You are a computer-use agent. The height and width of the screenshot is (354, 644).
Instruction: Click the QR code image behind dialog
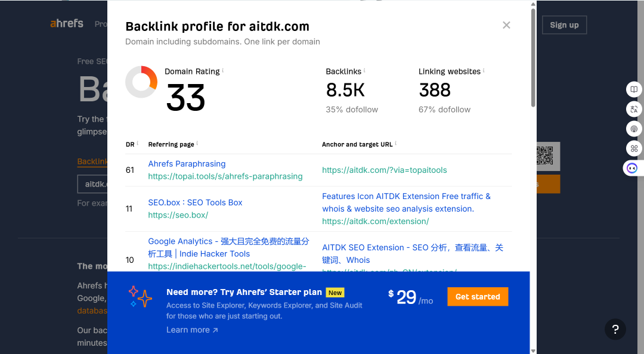(548, 156)
